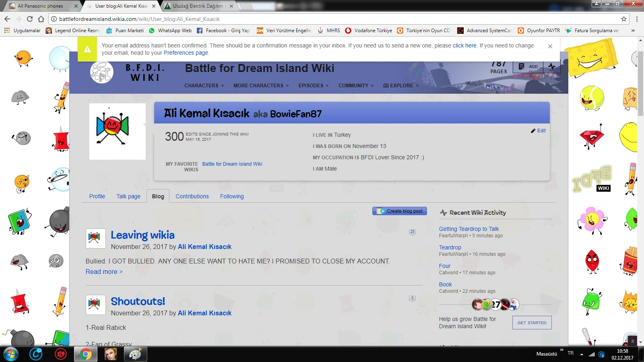Open the Leaving wikia blog post
The width and height of the screenshot is (644, 362).
click(143, 235)
